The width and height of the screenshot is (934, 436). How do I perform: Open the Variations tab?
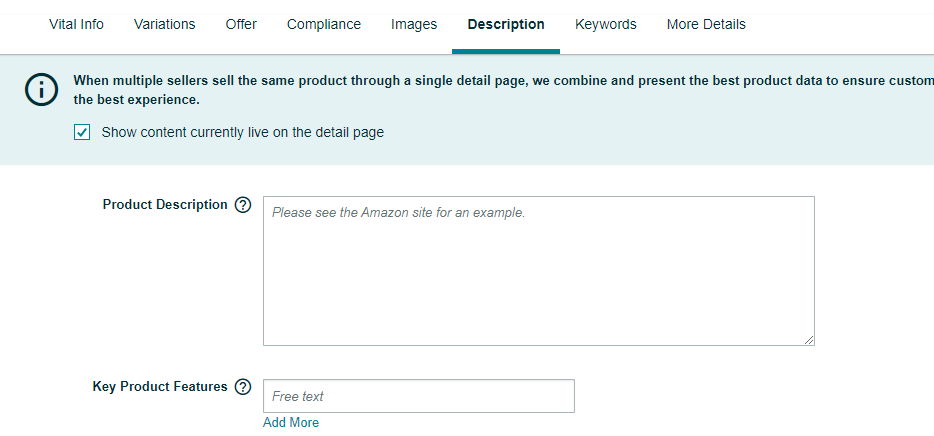coord(164,24)
